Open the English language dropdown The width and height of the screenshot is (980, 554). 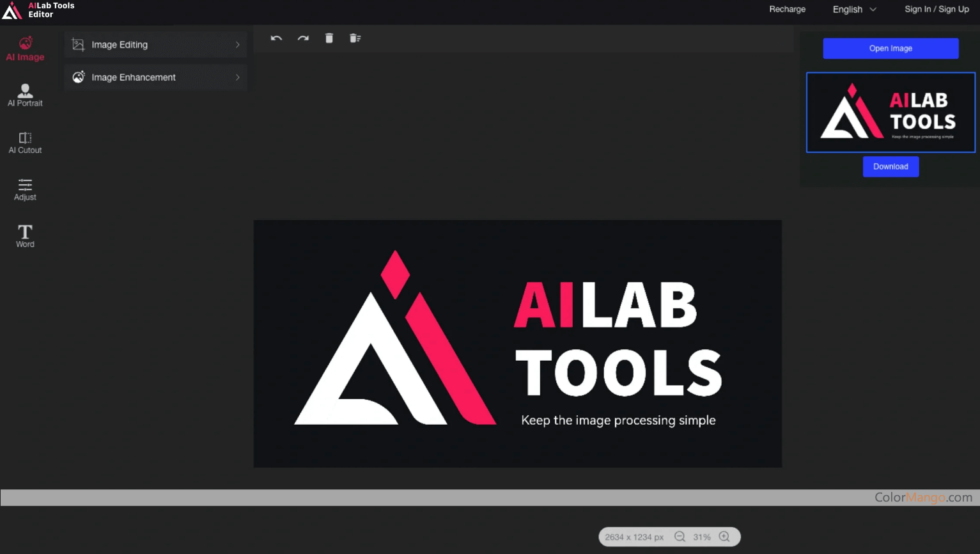pyautogui.click(x=854, y=9)
